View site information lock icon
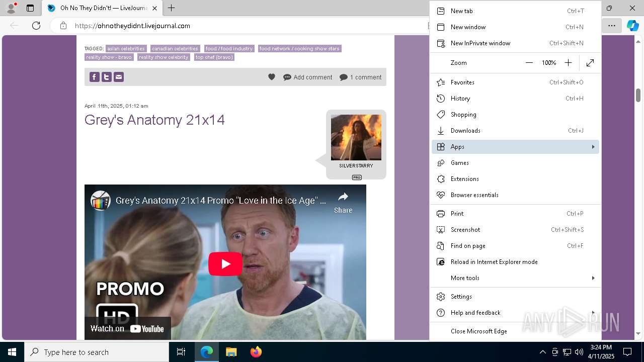 pos(63,26)
